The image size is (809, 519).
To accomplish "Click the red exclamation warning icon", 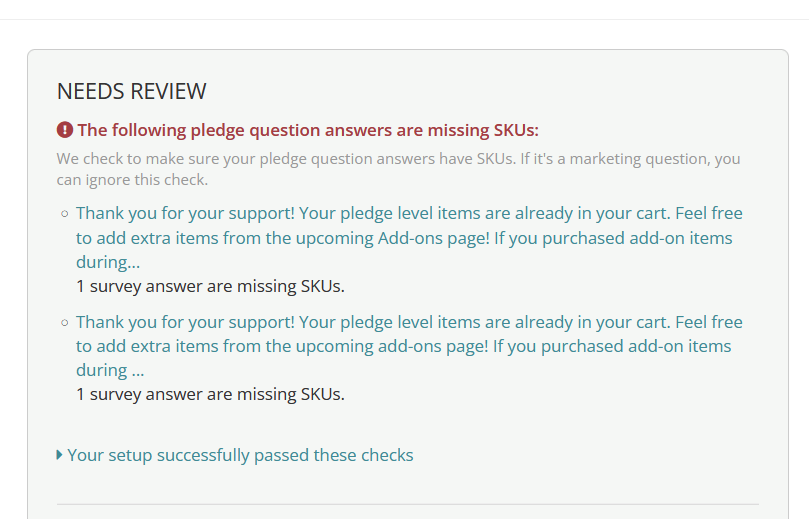I will click(x=64, y=129).
